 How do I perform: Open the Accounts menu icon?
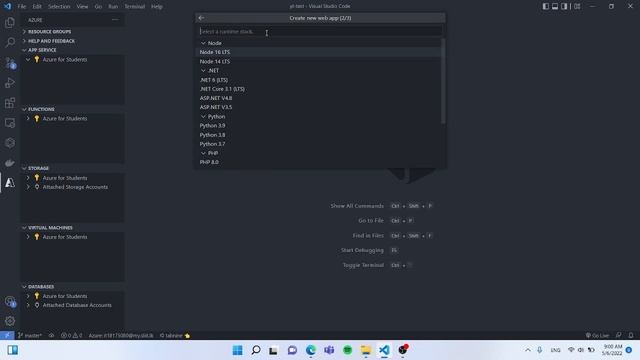[10, 302]
